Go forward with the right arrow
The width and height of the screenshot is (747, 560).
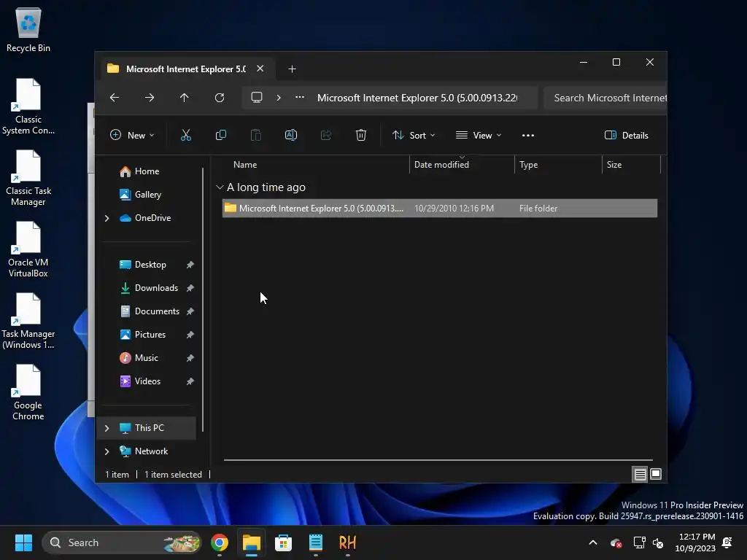pos(149,98)
